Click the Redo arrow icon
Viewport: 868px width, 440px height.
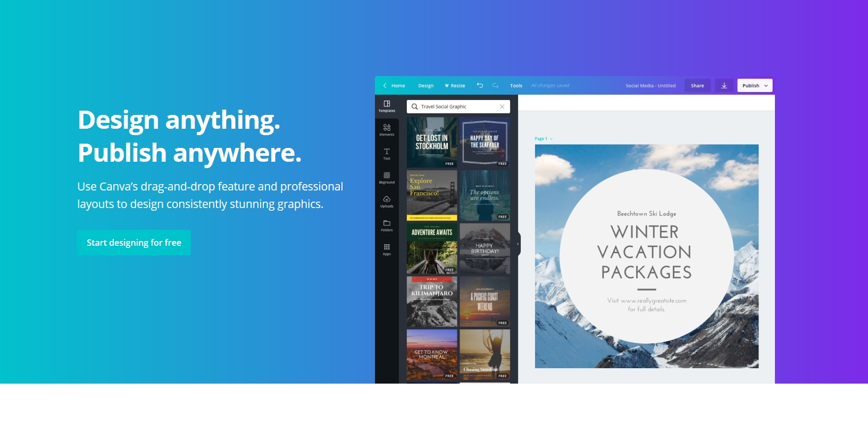click(495, 85)
